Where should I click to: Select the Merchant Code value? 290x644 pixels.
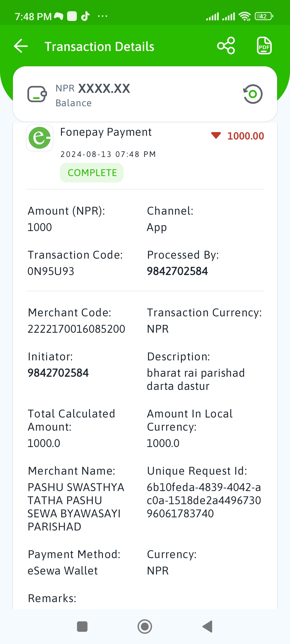[x=77, y=329]
